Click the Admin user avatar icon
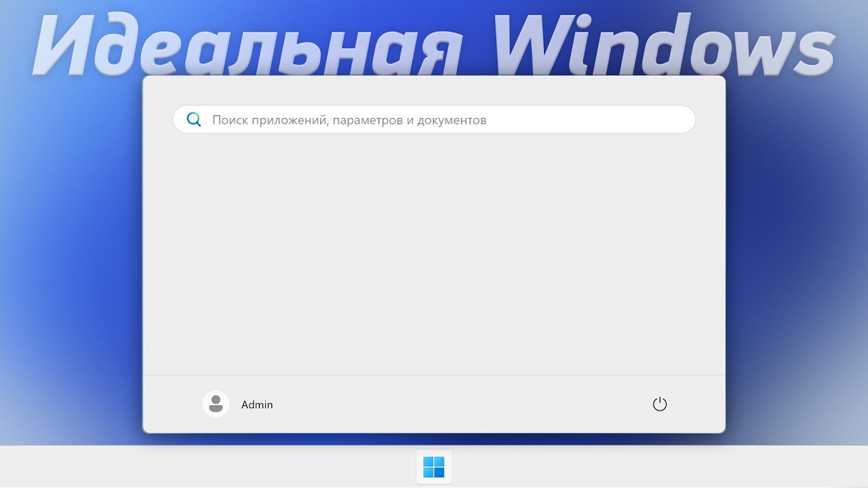This screenshot has height=488, width=868. point(216,404)
